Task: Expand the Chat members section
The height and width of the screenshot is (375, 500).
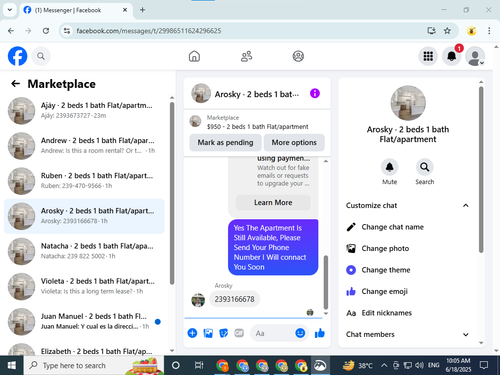Action: coord(466,334)
